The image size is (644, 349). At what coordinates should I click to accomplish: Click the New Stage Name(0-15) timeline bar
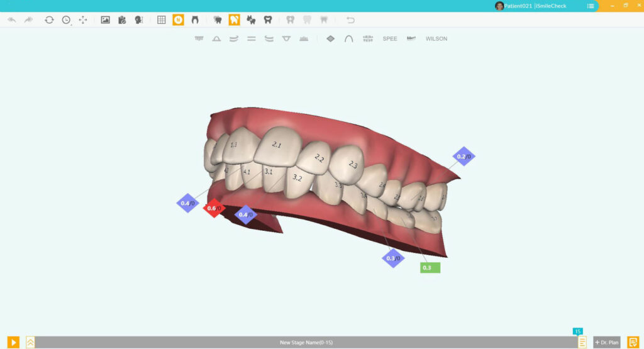(306, 342)
